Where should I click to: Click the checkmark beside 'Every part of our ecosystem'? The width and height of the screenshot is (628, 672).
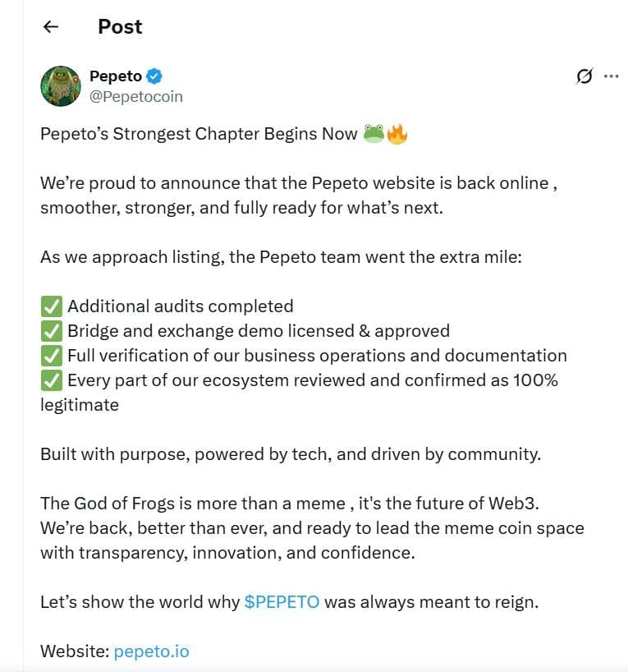pyautogui.click(x=51, y=380)
